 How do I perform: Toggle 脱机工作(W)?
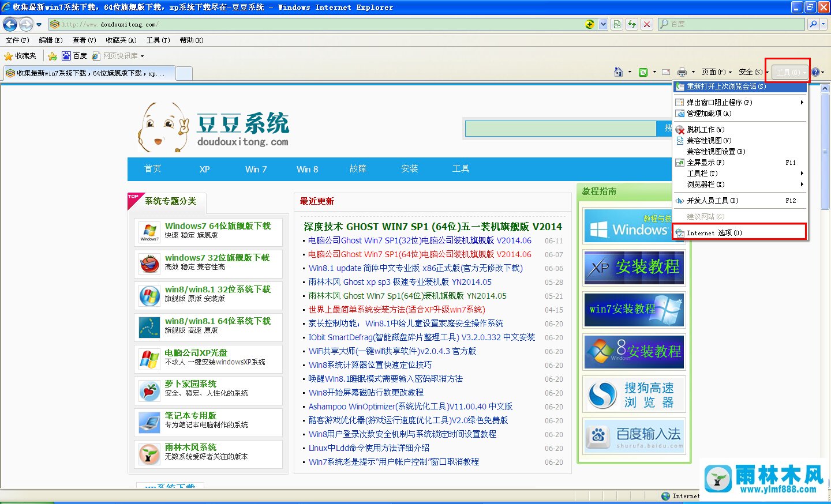[x=740, y=130]
